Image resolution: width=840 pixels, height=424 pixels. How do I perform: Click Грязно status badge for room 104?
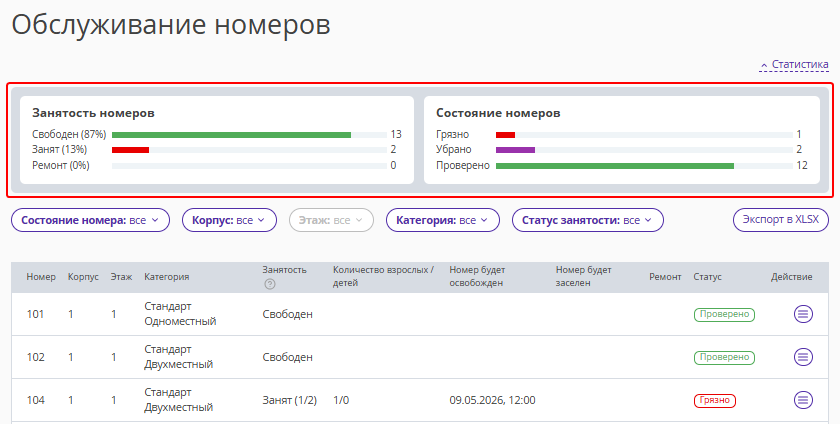coord(715,400)
